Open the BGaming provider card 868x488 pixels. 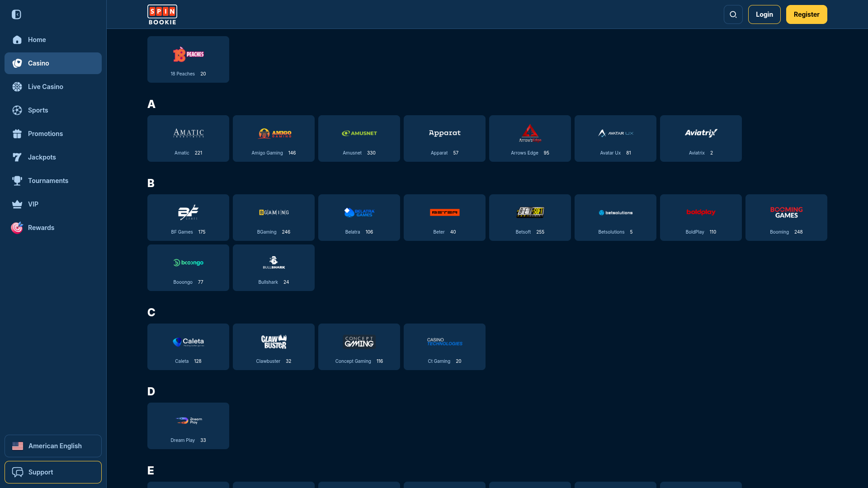point(274,217)
